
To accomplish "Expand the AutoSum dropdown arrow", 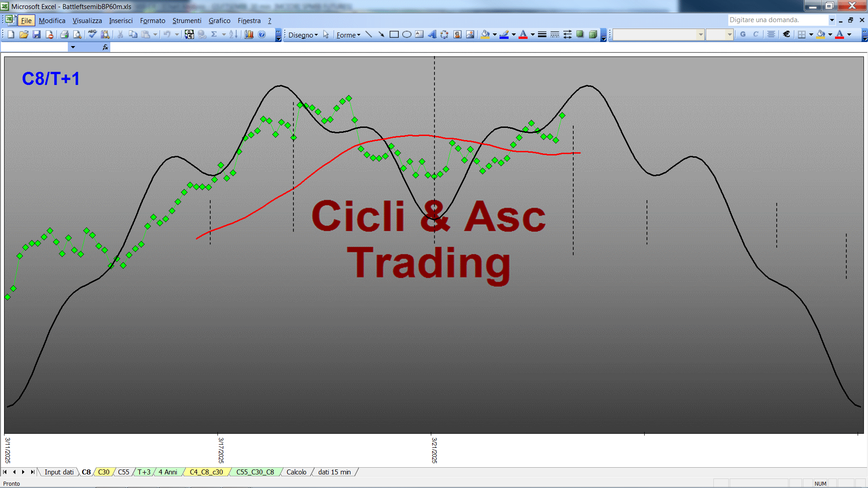I will [x=223, y=34].
